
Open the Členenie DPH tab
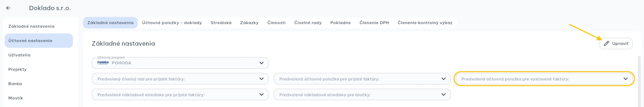(x=374, y=23)
